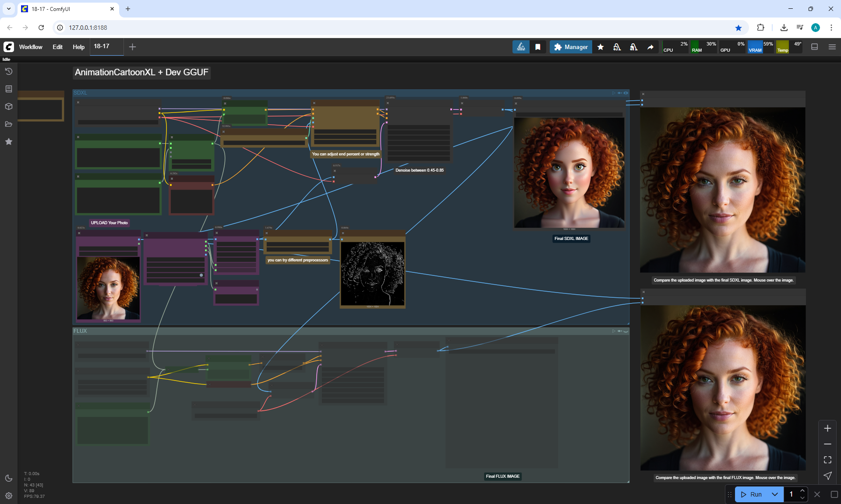The width and height of the screenshot is (841, 504).
Task: Toggle bypass icon on SDXL group header
Action: coord(620,93)
